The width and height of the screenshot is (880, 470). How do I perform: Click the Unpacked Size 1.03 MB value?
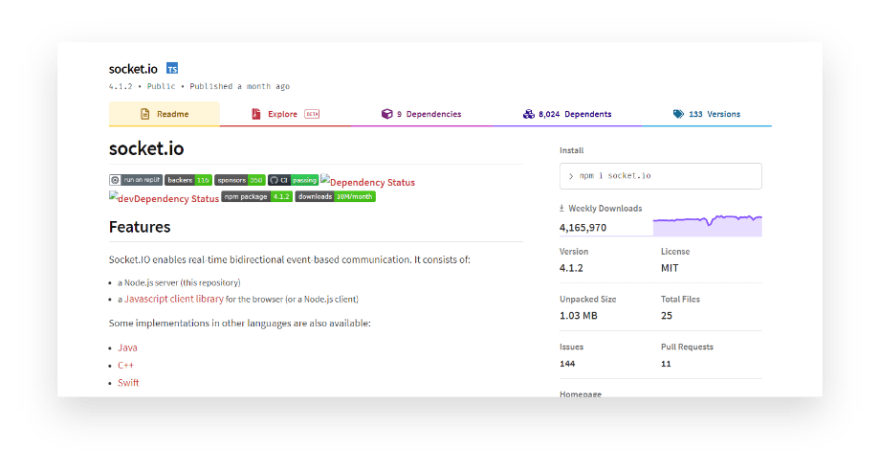pyautogui.click(x=579, y=316)
